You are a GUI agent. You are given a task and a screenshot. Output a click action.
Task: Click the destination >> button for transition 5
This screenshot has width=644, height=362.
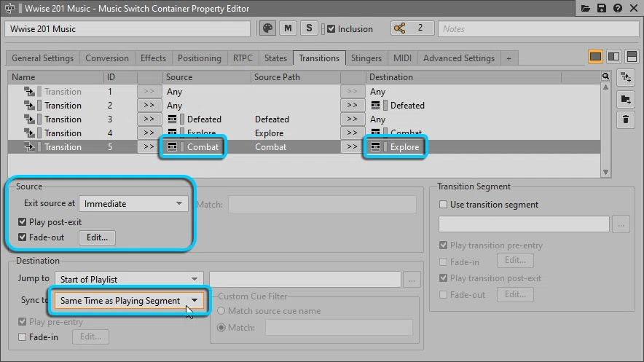(x=352, y=146)
